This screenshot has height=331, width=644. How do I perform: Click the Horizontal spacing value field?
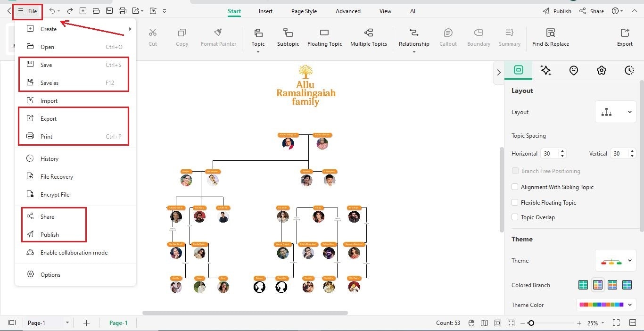click(550, 154)
